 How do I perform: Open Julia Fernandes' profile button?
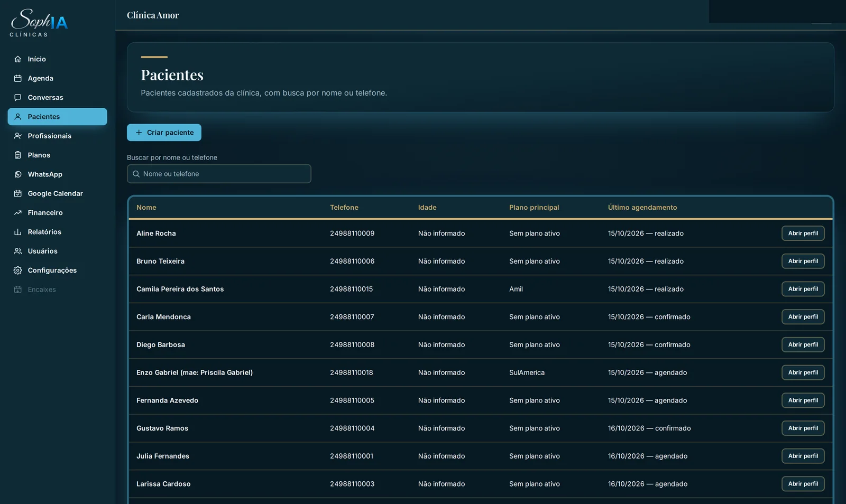coord(803,456)
